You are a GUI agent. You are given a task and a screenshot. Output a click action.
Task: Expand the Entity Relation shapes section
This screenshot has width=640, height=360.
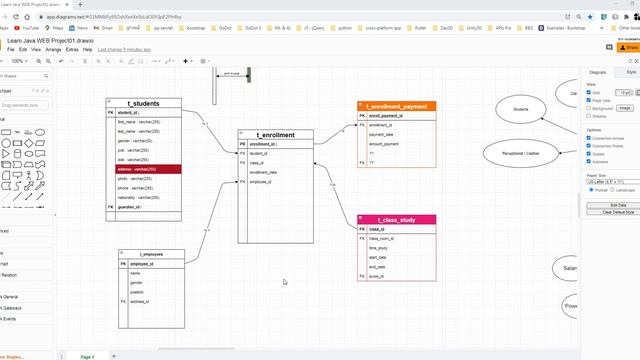[x=9, y=275]
